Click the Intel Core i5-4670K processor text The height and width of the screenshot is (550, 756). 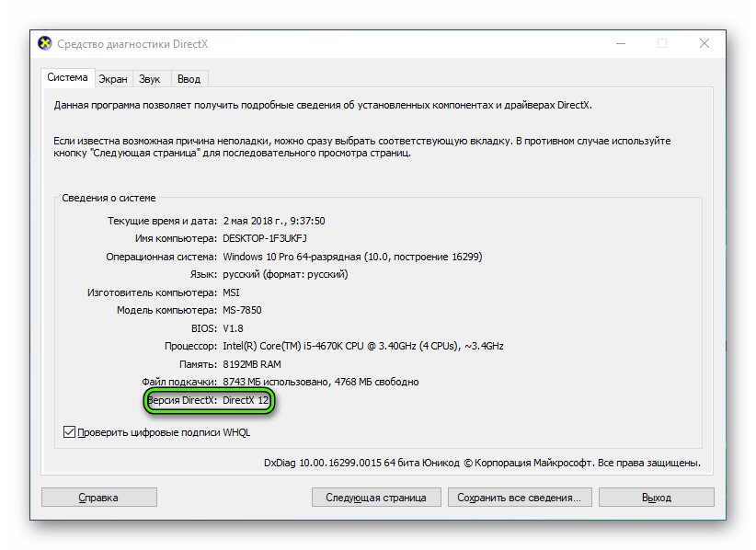[362, 346]
